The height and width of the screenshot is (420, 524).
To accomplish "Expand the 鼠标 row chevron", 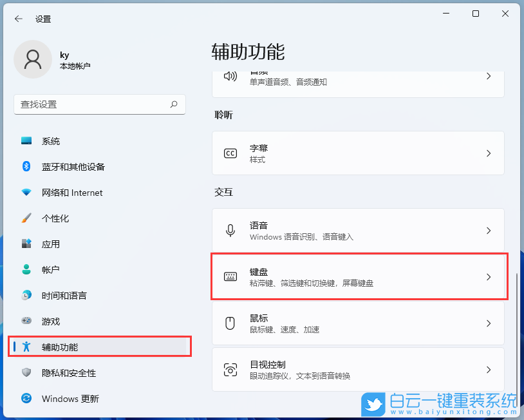I will tap(489, 323).
